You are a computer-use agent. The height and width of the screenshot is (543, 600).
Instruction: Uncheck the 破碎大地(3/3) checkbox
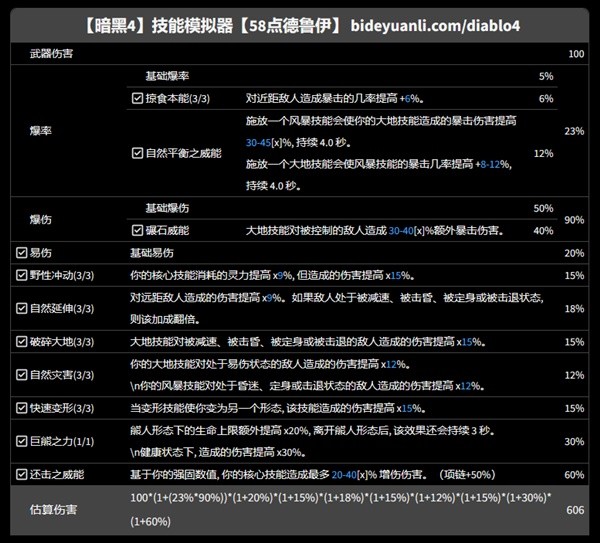[21, 342]
